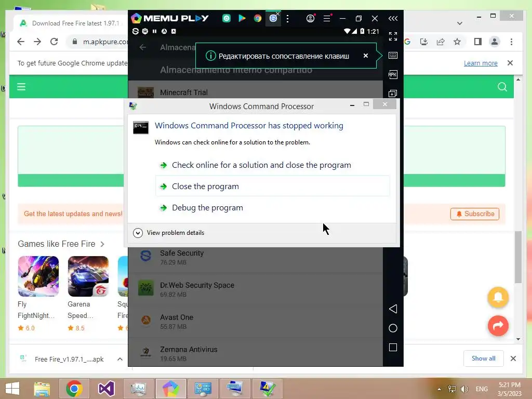Select Safe Security row in MEmu
The height and width of the screenshot is (399, 532).
click(256, 260)
